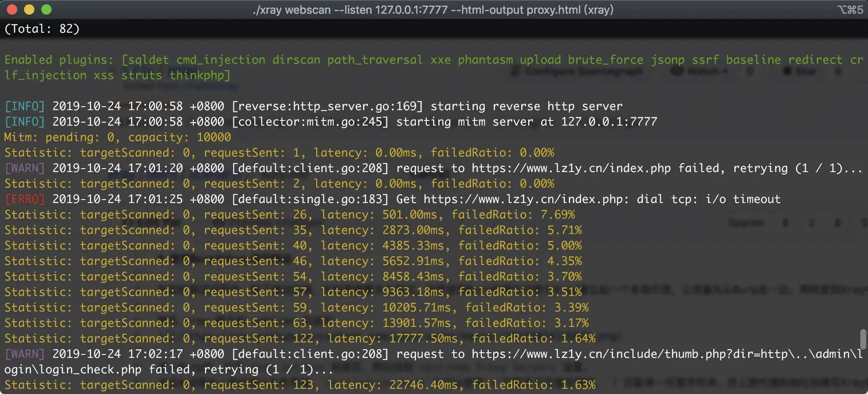Click the [INFO] tag of the mitm server line
The height and width of the screenshot is (394, 868).
click(24, 122)
